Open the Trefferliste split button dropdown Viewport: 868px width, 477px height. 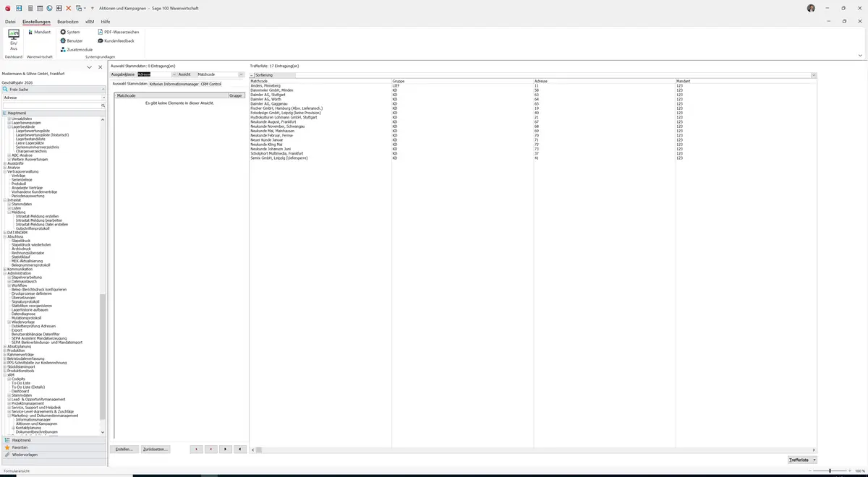814,460
